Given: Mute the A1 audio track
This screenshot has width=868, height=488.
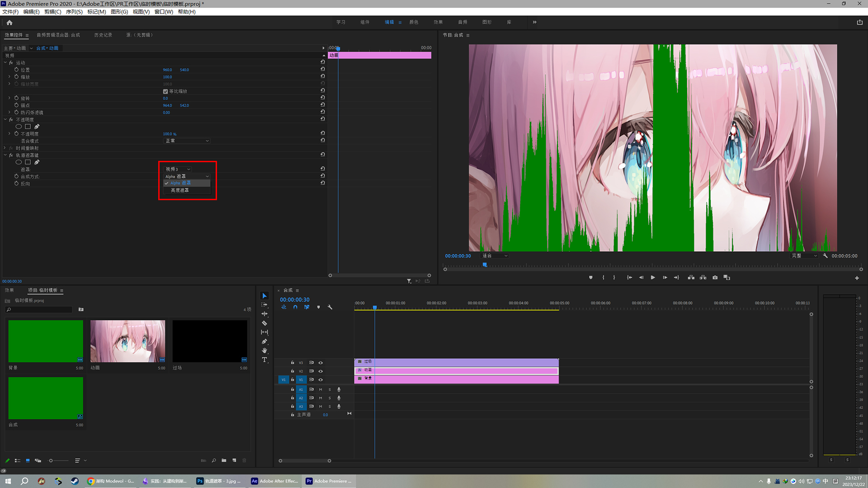Looking at the screenshot, I should 321,389.
